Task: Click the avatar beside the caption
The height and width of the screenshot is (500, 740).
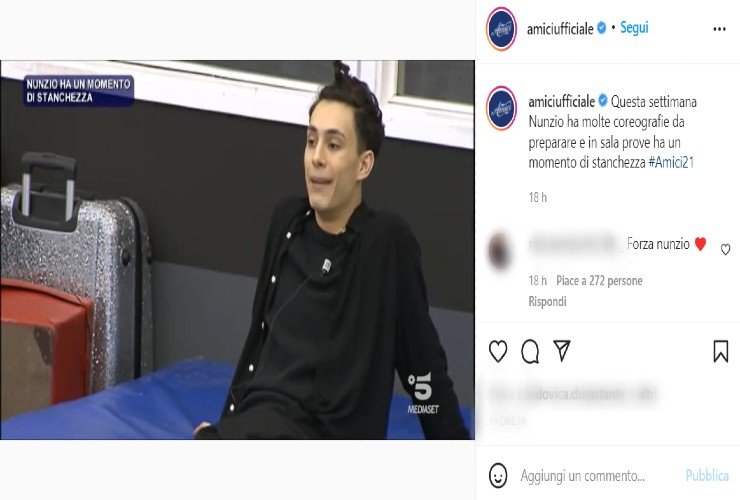Action: click(x=501, y=108)
